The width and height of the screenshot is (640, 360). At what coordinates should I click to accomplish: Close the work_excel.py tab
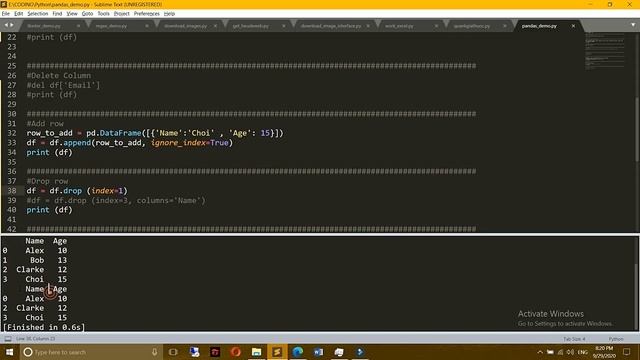click(436, 26)
